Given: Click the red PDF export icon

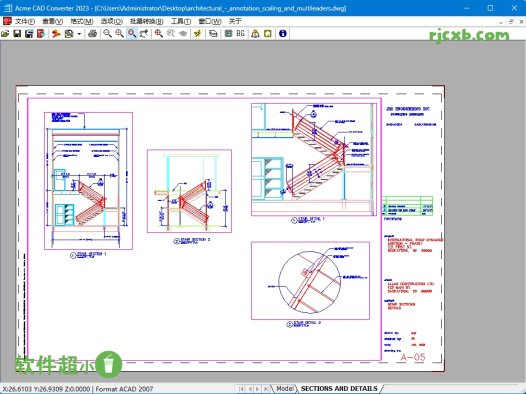Looking at the screenshot, I should click(41, 34).
